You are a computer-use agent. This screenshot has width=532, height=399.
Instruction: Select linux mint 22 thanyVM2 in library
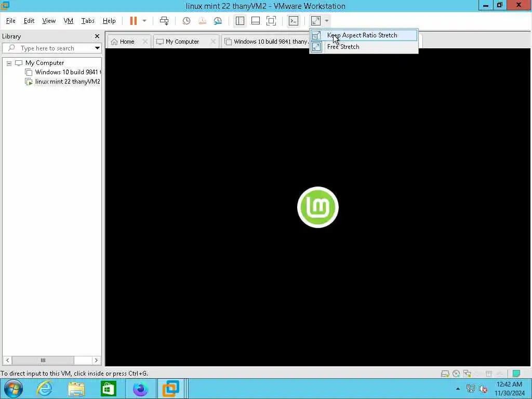pyautogui.click(x=63, y=82)
